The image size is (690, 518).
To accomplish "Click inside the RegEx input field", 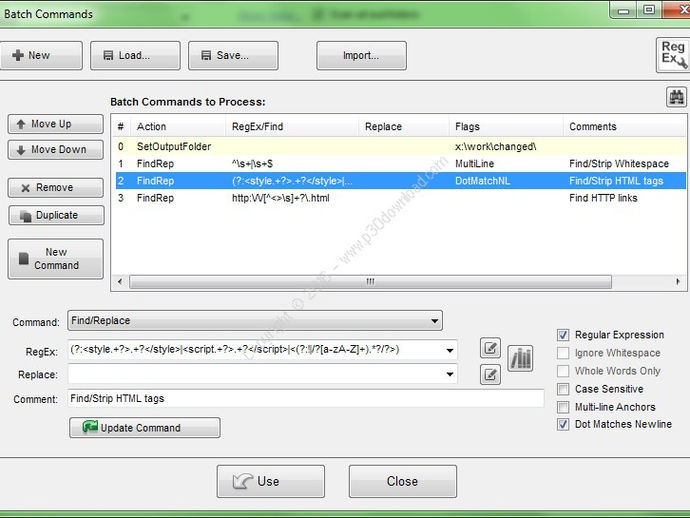I will tap(255, 350).
